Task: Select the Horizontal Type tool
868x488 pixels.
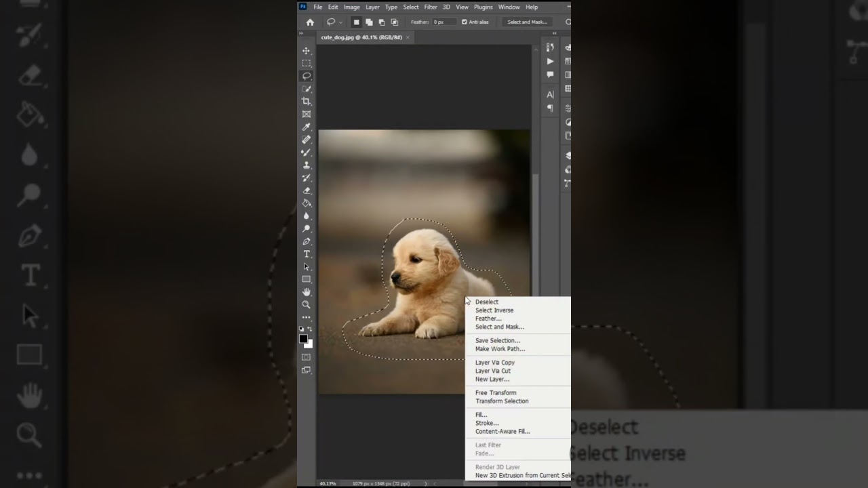Action: 307,254
